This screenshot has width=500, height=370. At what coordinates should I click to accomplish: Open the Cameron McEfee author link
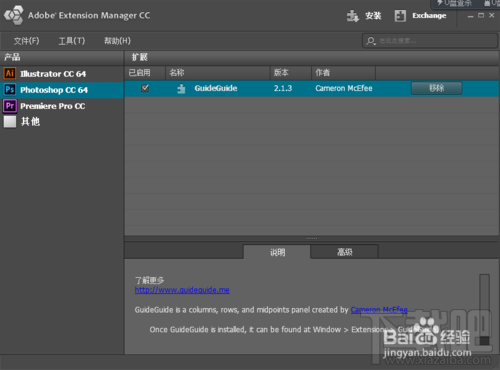click(x=379, y=310)
